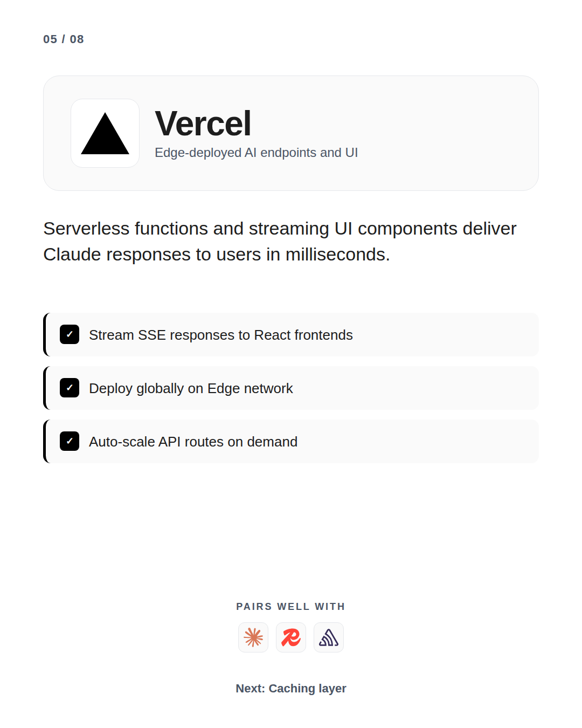Click the 05 current page number
Screen dimensions: 582x728
coord(50,39)
